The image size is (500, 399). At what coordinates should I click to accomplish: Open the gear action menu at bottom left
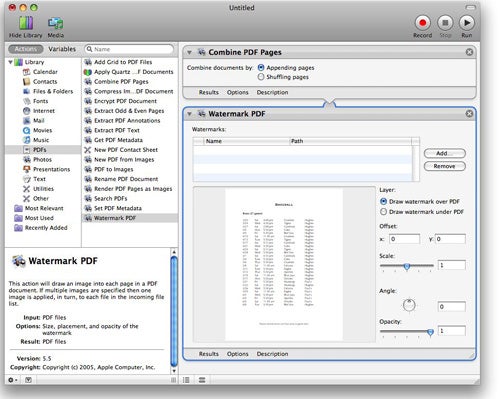(12, 380)
